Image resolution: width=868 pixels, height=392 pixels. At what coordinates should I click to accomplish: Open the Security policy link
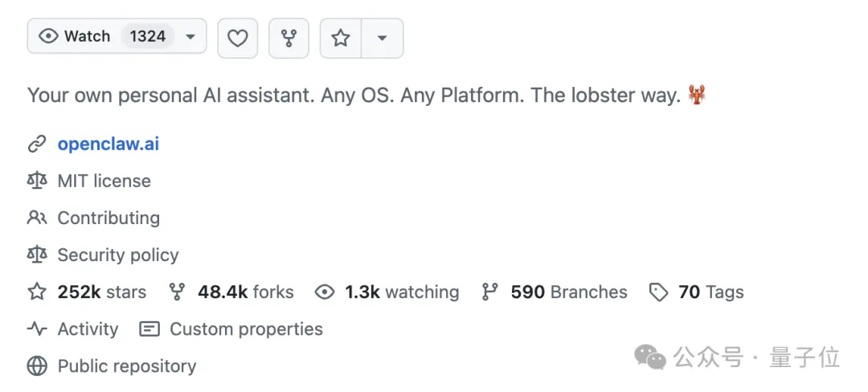coord(118,255)
